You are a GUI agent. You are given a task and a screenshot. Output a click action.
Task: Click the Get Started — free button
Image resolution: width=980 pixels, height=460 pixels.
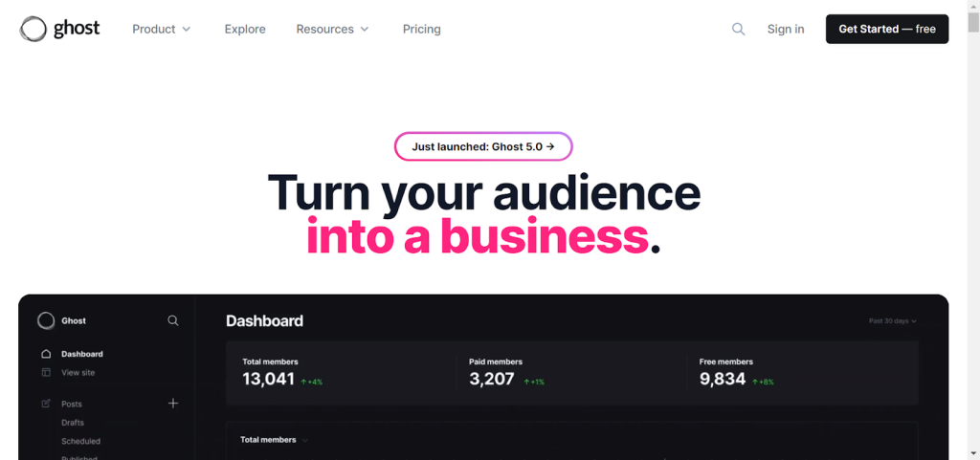point(887,30)
